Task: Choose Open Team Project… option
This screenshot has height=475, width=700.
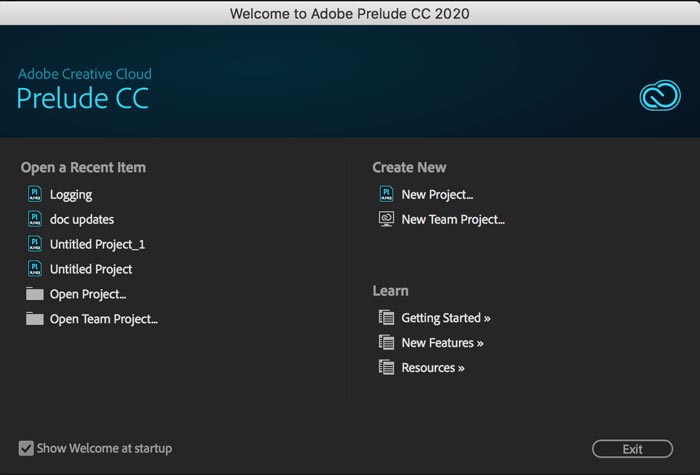Action: 104,319
